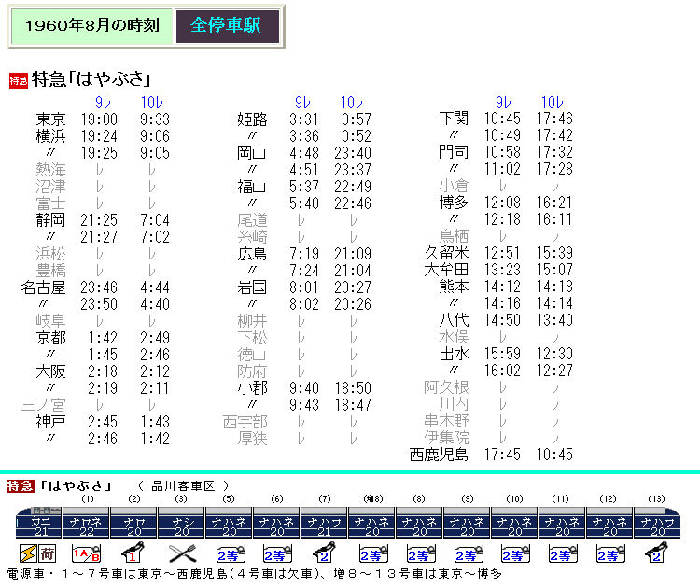Click the 2等 sleeper icon under car (11)

564,553
